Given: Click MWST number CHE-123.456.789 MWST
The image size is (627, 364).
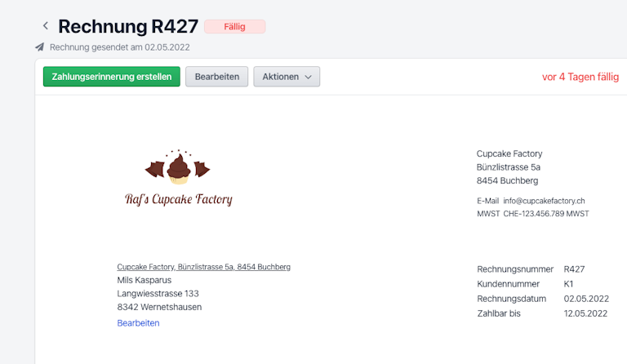Looking at the screenshot, I should [x=546, y=214].
